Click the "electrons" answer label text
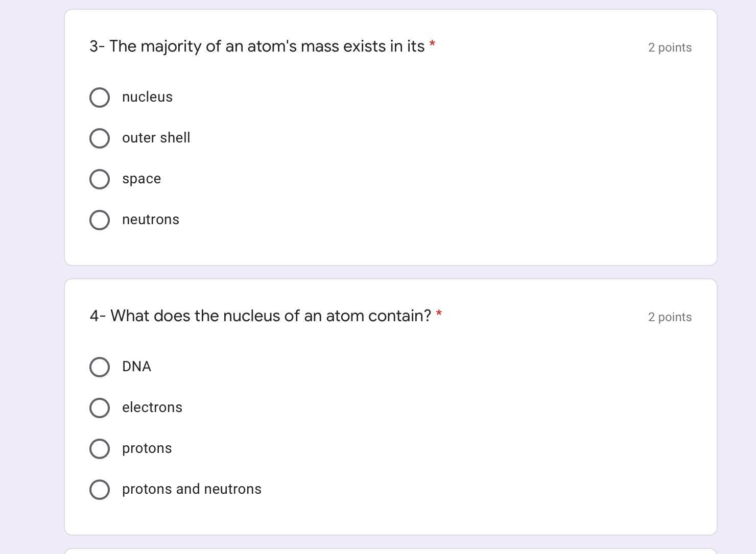Viewport: 756px width, 554px height. coord(152,407)
